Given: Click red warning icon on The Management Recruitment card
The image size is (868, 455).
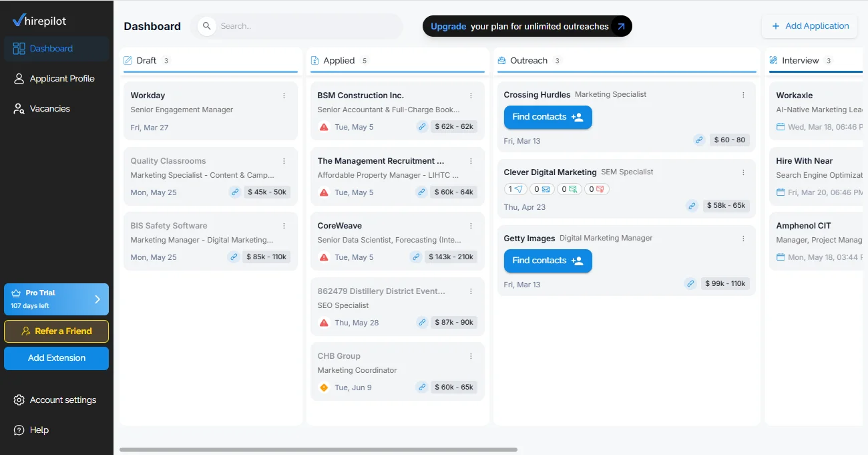Looking at the screenshot, I should [324, 192].
